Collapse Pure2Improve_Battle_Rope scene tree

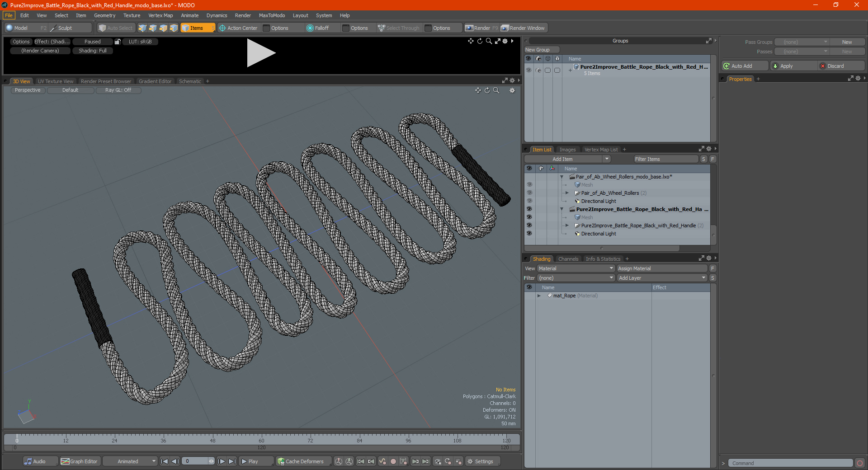(562, 209)
